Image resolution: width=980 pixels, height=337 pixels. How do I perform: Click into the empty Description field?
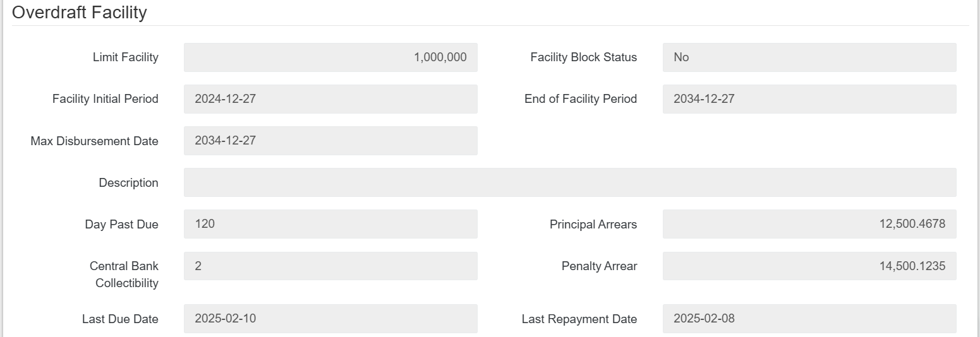pyautogui.click(x=569, y=182)
